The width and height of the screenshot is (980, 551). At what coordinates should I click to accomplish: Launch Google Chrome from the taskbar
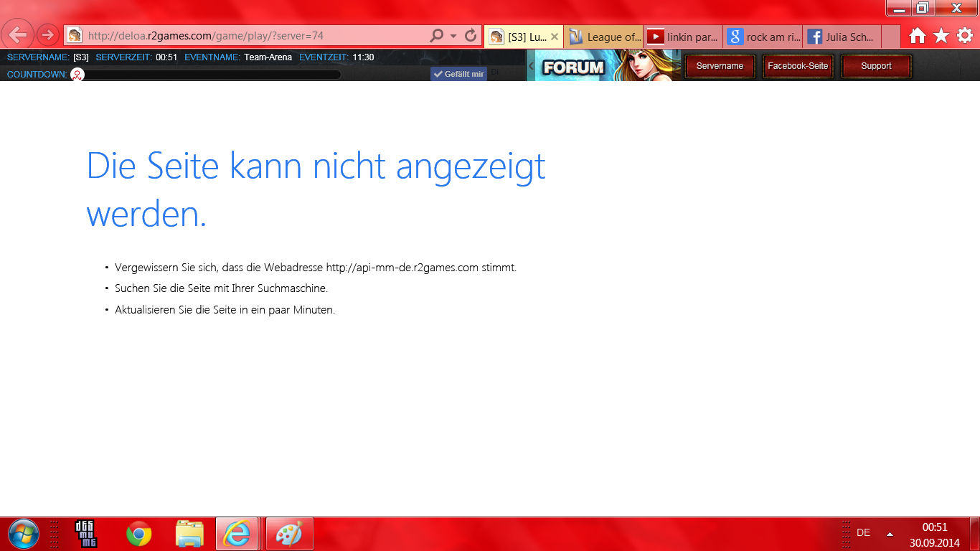(x=139, y=534)
